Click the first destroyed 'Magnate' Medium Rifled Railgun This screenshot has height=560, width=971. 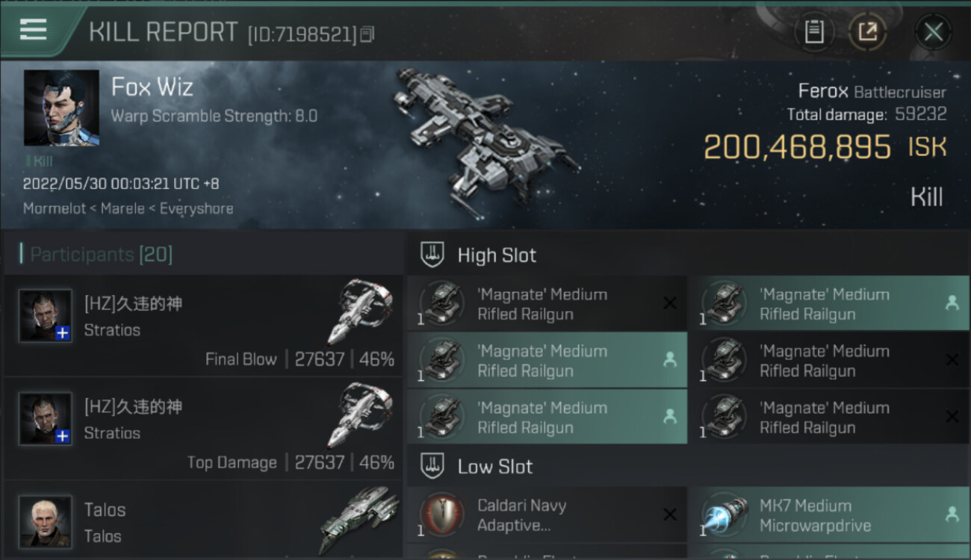pos(547,304)
